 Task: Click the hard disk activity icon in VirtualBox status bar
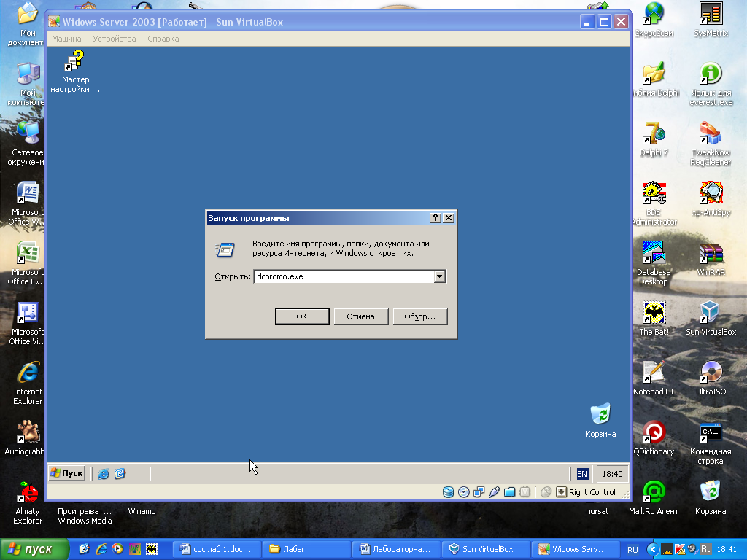(448, 492)
